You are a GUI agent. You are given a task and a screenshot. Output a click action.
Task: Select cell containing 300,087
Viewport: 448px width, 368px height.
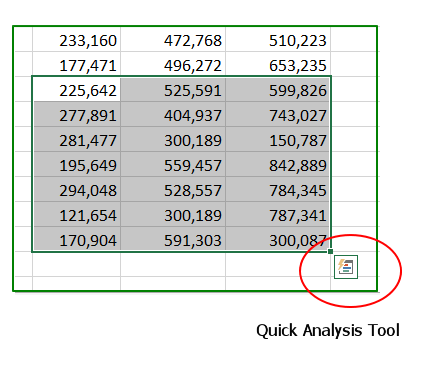(x=278, y=239)
